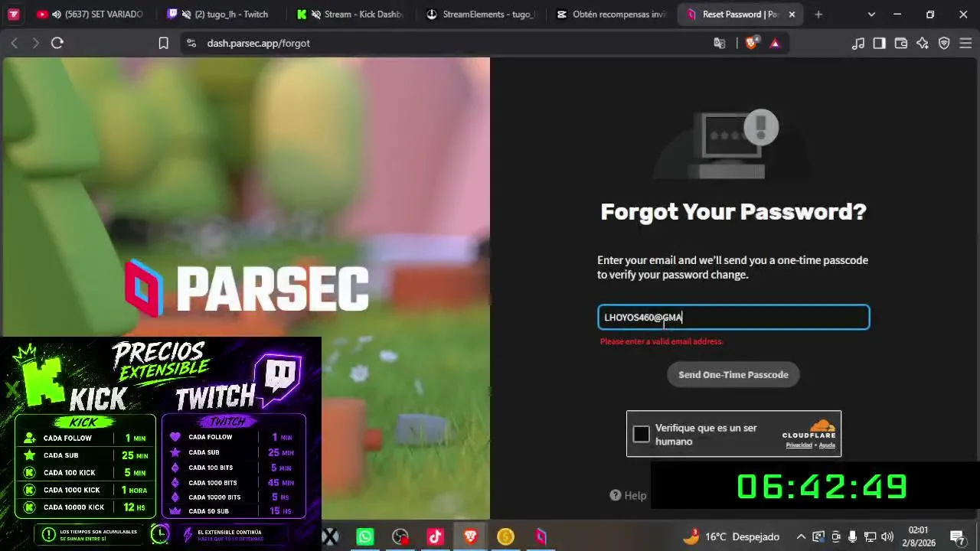
Task: Open the notification center icon
Action: pyautogui.click(x=957, y=536)
